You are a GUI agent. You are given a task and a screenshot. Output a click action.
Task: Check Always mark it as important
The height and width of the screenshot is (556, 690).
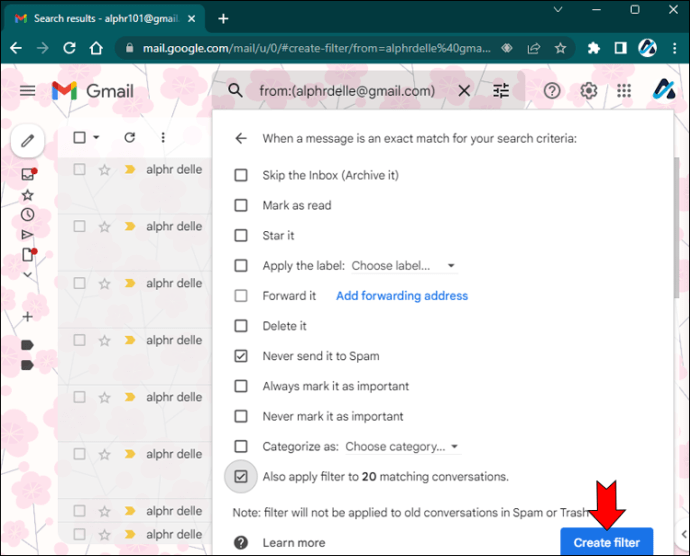click(241, 386)
